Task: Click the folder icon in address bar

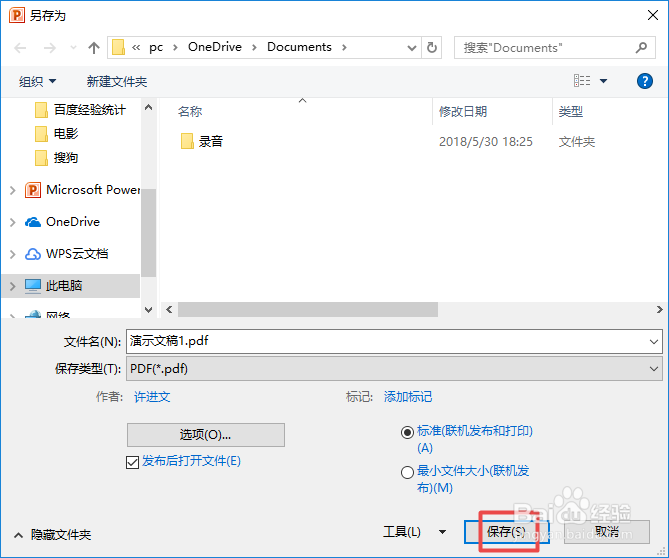Action: coord(118,47)
